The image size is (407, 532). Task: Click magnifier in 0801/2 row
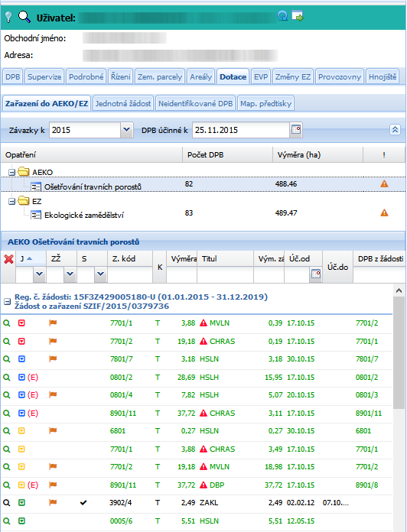[6, 378]
